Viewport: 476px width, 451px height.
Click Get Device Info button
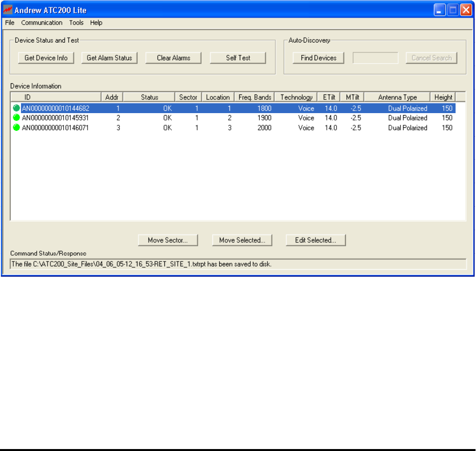(x=46, y=58)
